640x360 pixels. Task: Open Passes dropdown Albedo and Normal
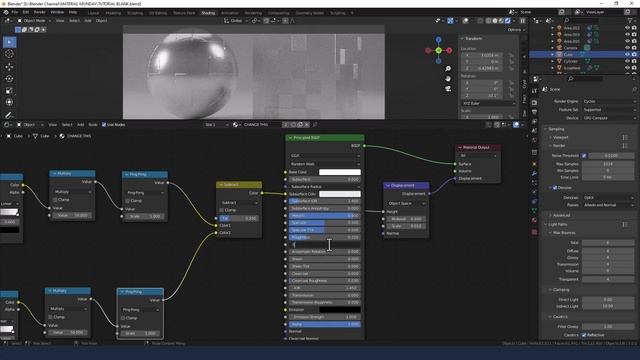[609, 205]
